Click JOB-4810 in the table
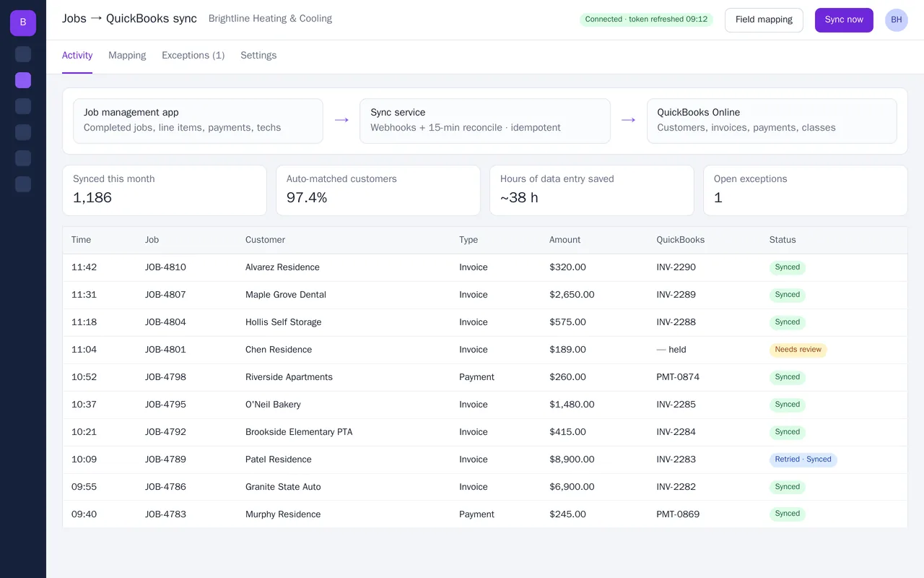 click(165, 267)
